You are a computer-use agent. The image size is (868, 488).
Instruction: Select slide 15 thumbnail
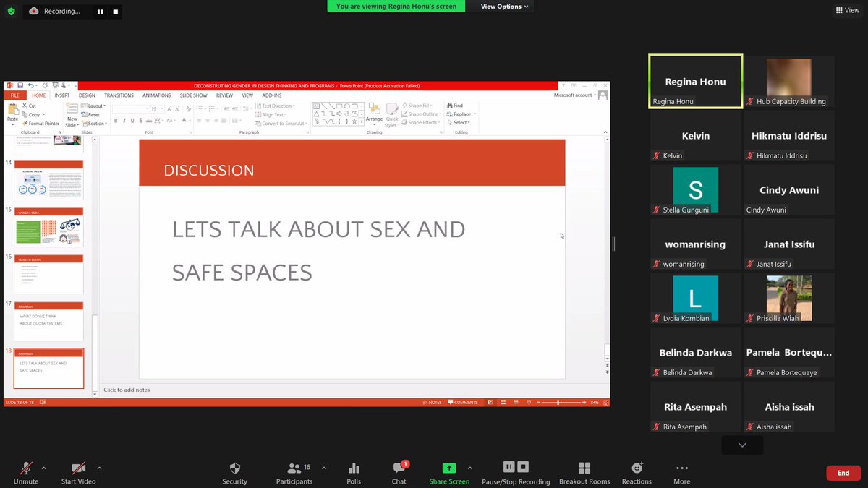tap(48, 227)
